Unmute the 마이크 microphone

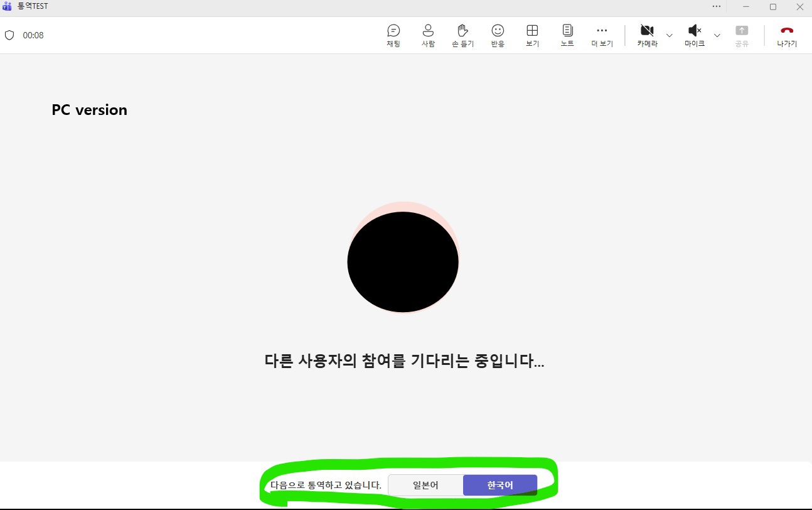click(695, 36)
